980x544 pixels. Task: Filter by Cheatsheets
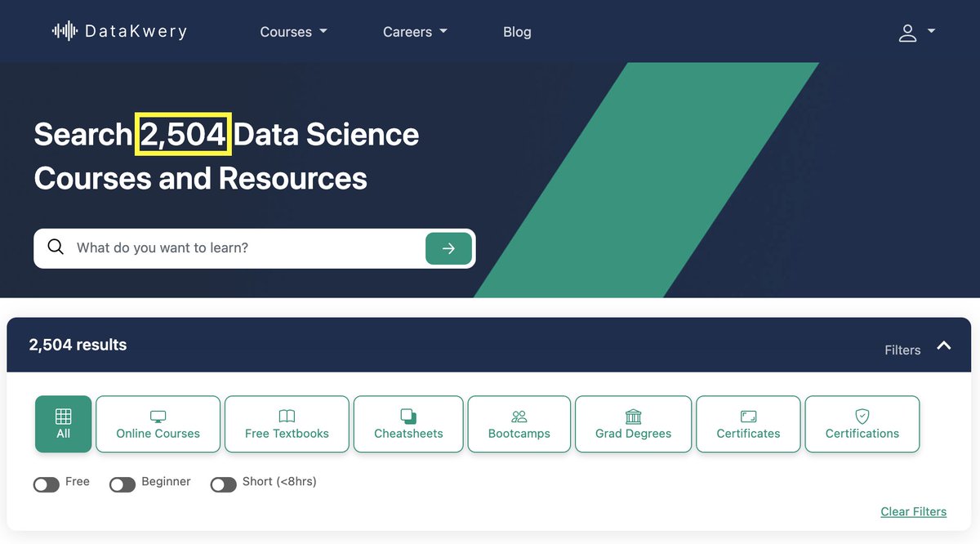(408, 424)
